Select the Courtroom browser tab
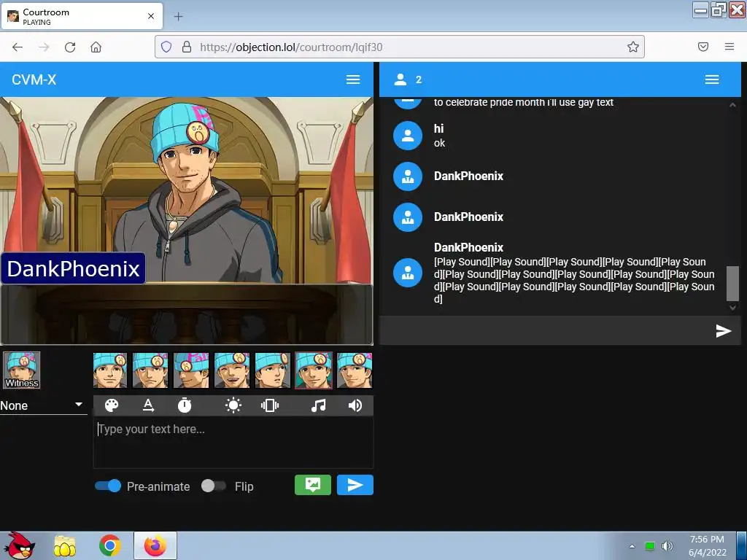747x560 pixels. [82, 17]
